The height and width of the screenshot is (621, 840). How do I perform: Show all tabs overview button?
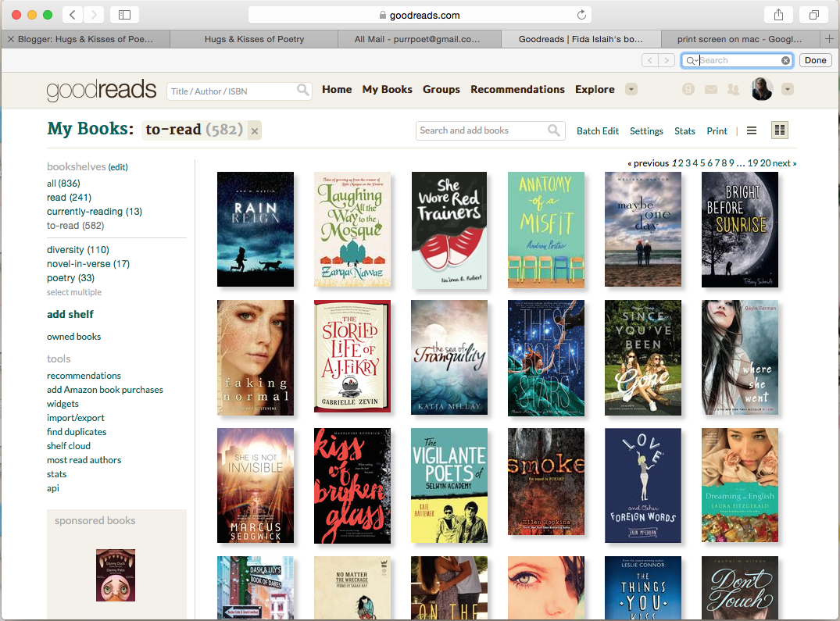pos(813,15)
